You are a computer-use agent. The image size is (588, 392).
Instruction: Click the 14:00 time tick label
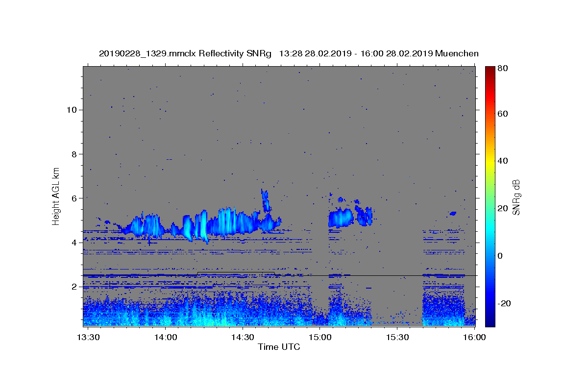[166, 338]
